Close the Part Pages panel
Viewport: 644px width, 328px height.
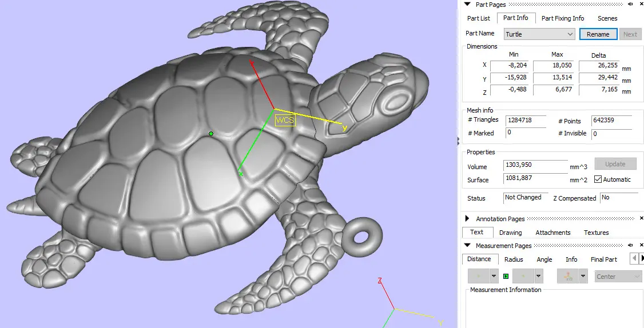tap(642, 4)
